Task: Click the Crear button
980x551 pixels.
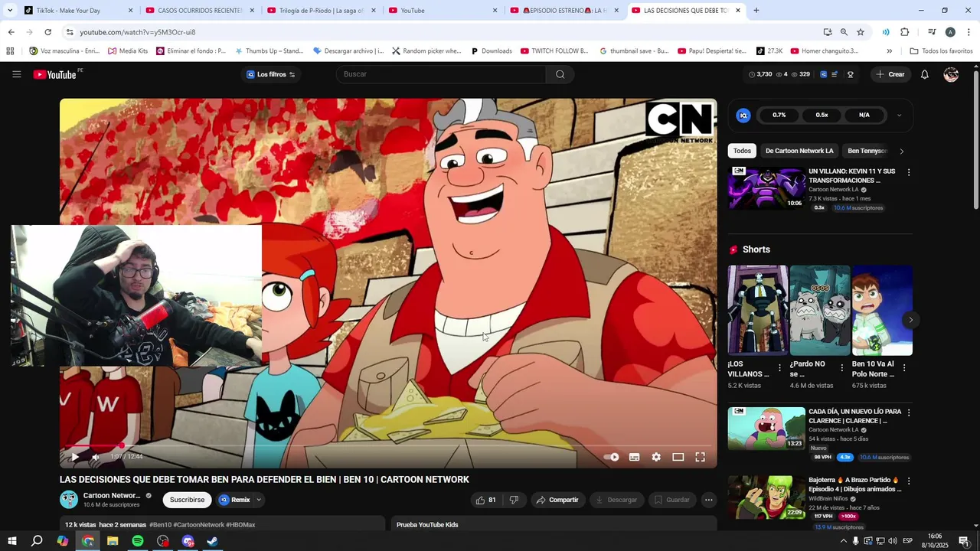Action: coord(890,74)
